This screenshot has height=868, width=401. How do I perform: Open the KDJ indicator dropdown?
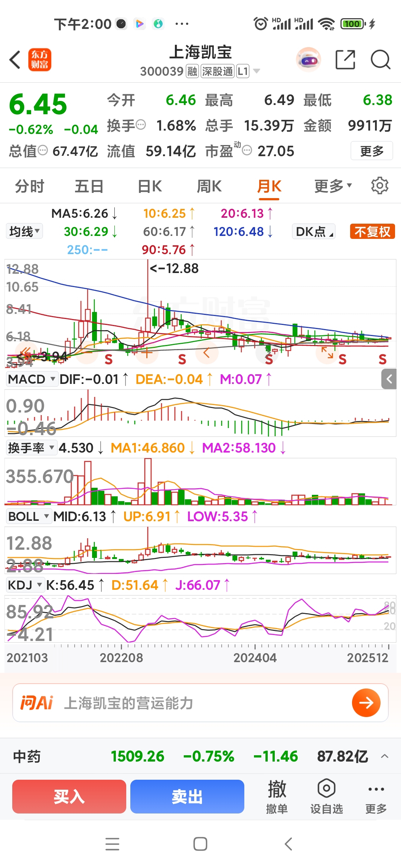[25, 585]
